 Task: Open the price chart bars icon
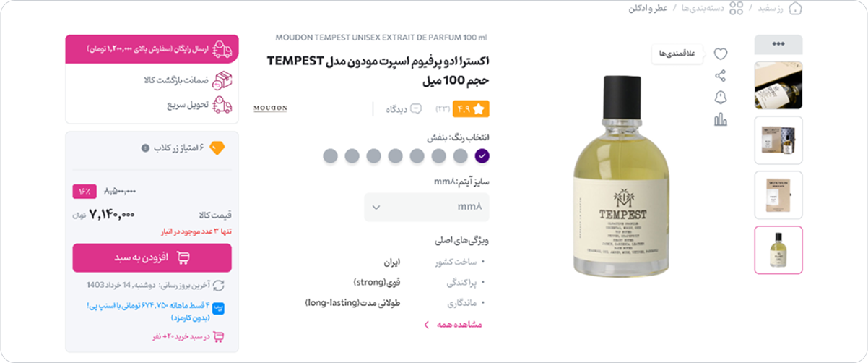(x=721, y=120)
